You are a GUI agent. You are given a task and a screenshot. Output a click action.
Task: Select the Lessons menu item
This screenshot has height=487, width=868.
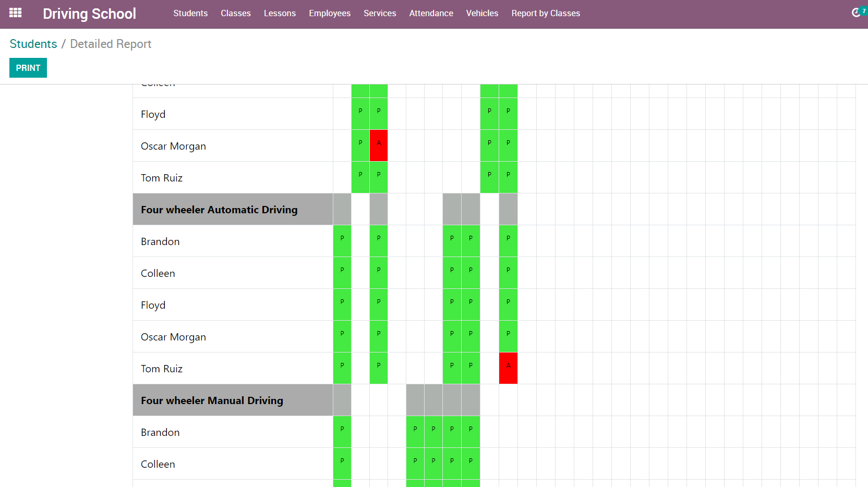280,14
